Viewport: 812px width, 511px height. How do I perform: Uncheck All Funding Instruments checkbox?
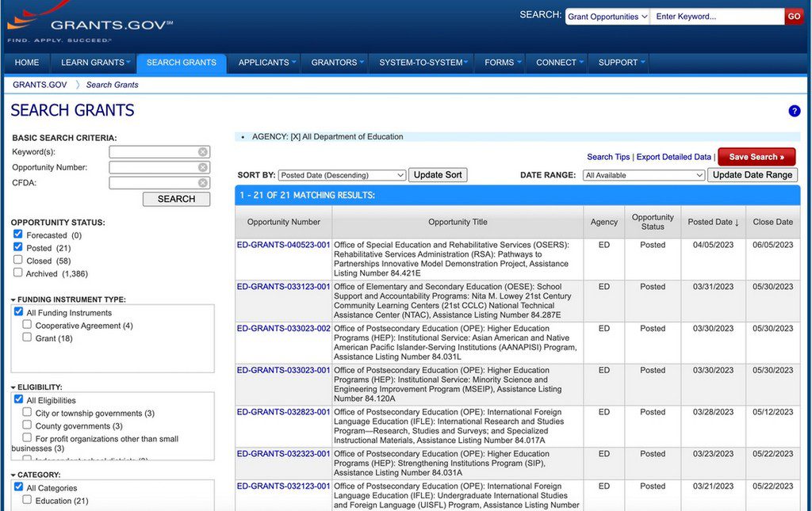click(x=19, y=312)
